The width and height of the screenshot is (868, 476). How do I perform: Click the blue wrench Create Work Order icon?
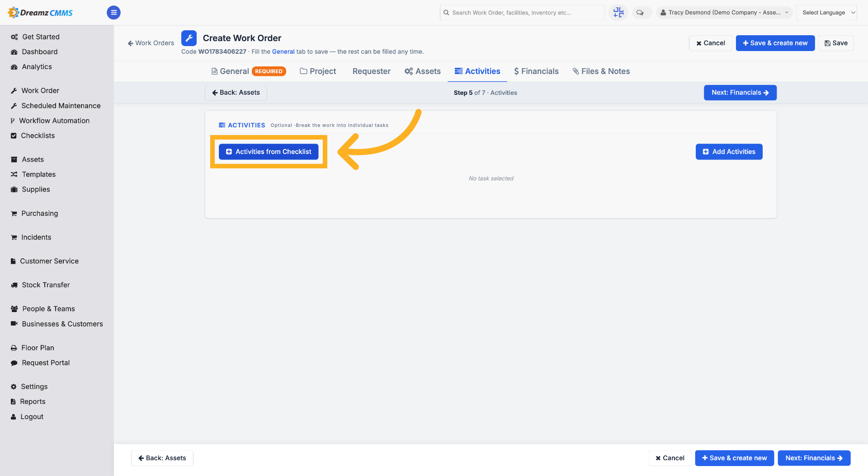click(189, 38)
